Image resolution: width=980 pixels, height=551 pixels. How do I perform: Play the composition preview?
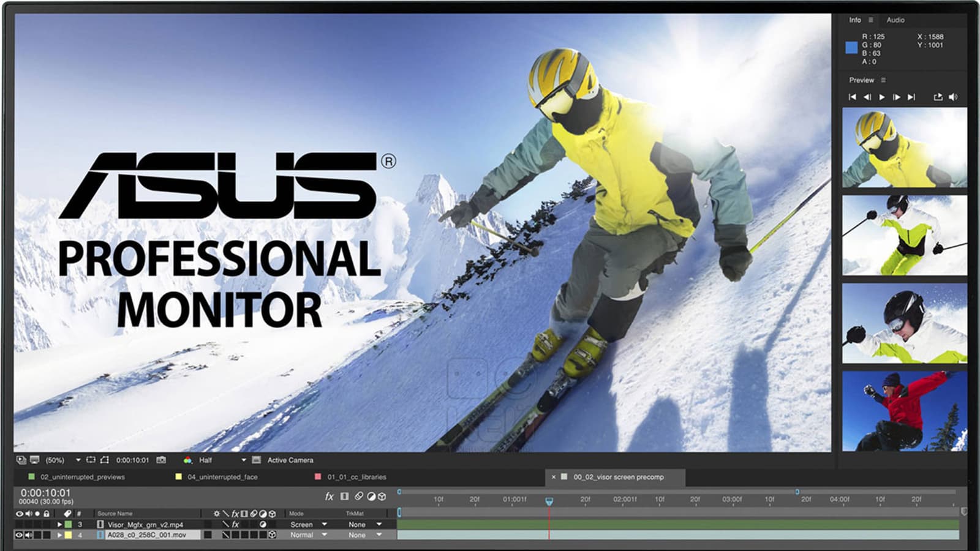click(x=882, y=97)
